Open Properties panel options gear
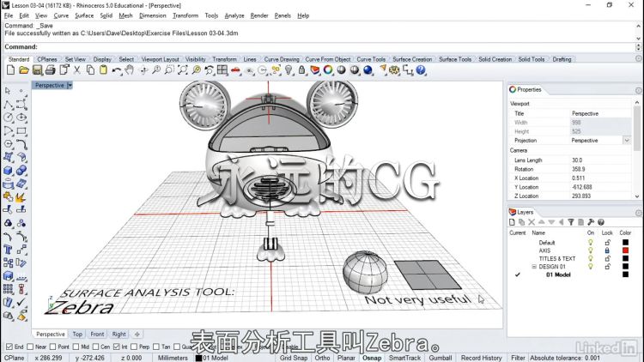Viewport: 644px width, 362px height. click(638, 90)
